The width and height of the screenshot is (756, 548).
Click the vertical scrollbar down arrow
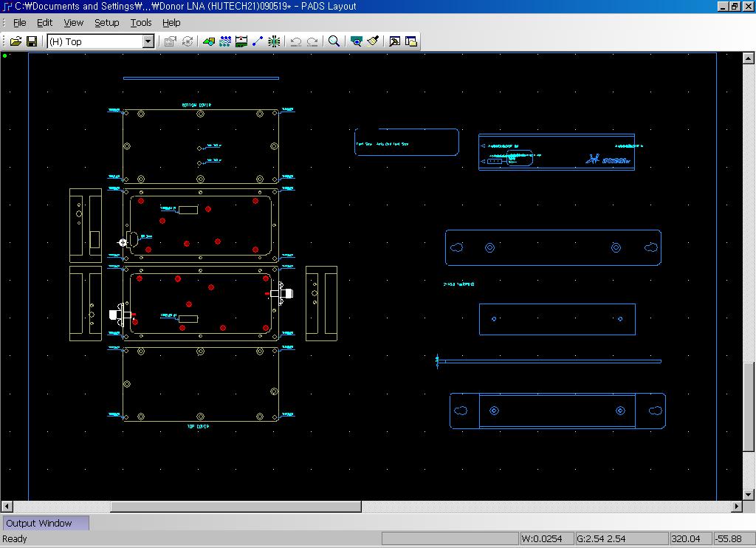click(749, 494)
